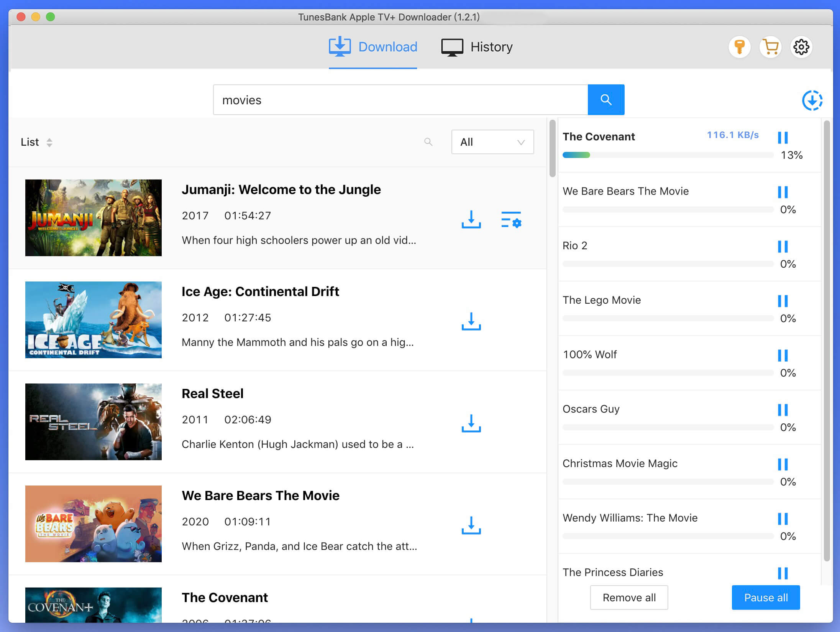
Task: Click the key/license icon in toolbar
Action: 740,46
